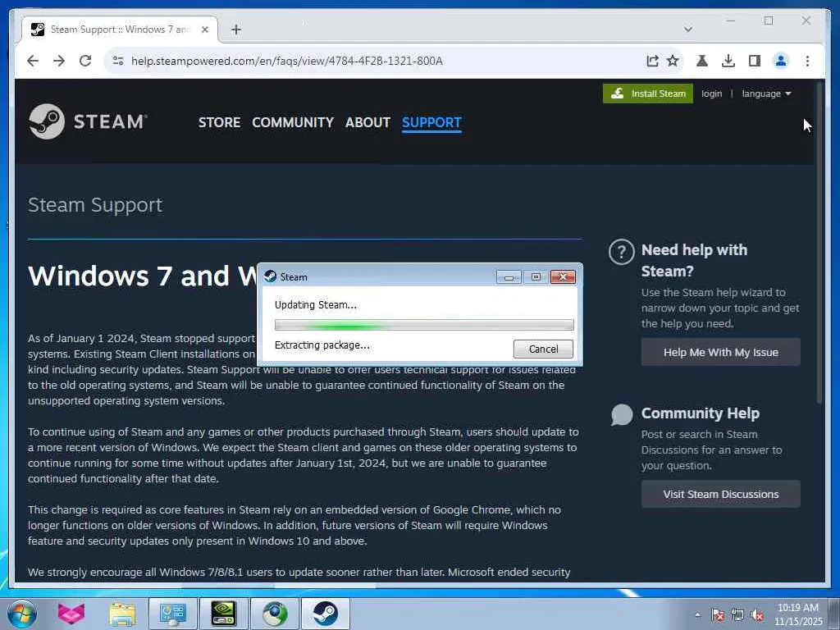The height and width of the screenshot is (630, 840).
Task: Open the Action Center flag icon
Action: [x=718, y=615]
